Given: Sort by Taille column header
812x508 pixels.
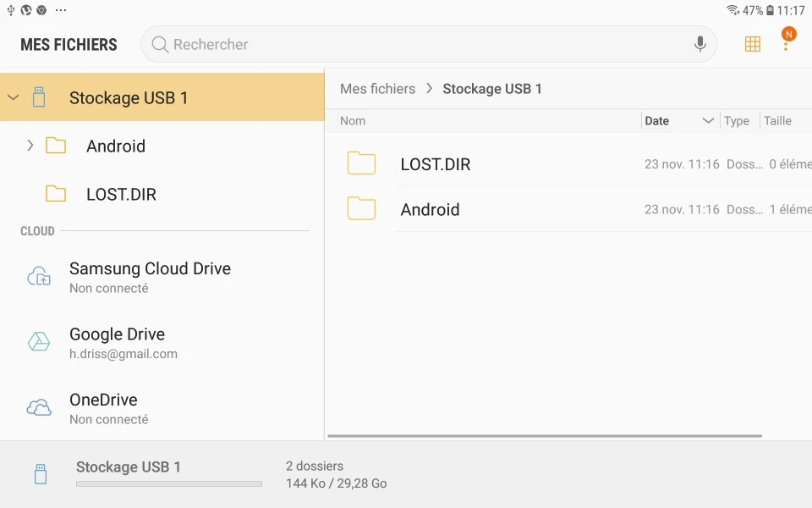Looking at the screenshot, I should (777, 121).
